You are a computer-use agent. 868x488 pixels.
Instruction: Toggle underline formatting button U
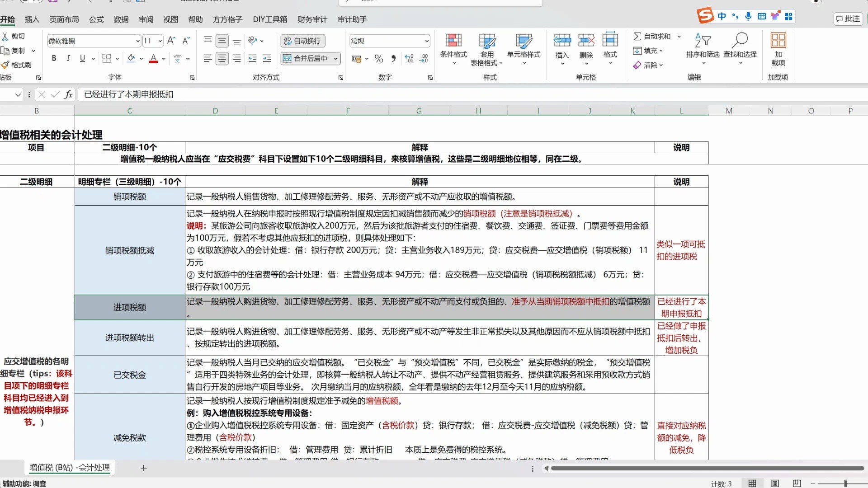(x=82, y=58)
